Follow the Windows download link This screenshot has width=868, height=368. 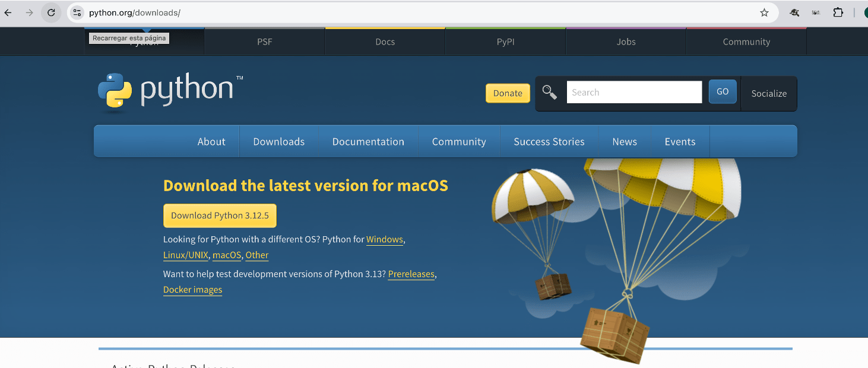[x=385, y=239]
